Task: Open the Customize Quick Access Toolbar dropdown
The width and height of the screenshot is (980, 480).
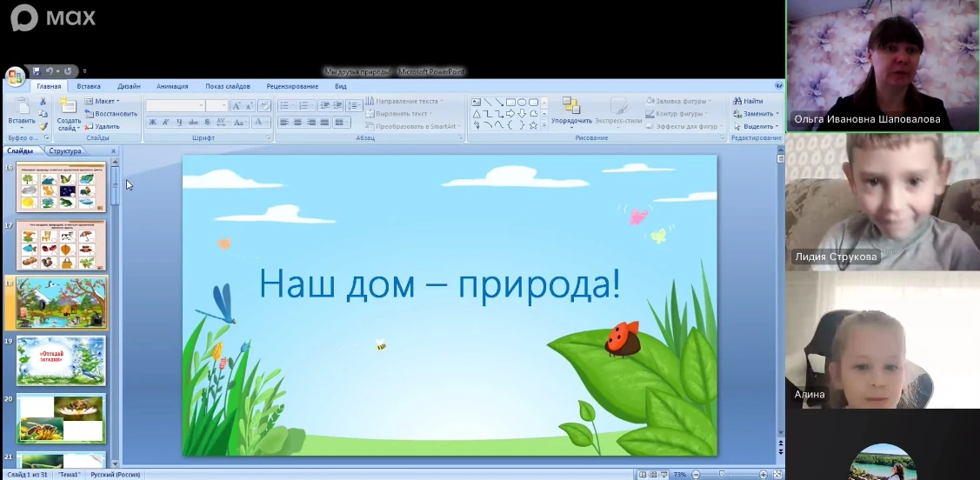Action: 85,71
